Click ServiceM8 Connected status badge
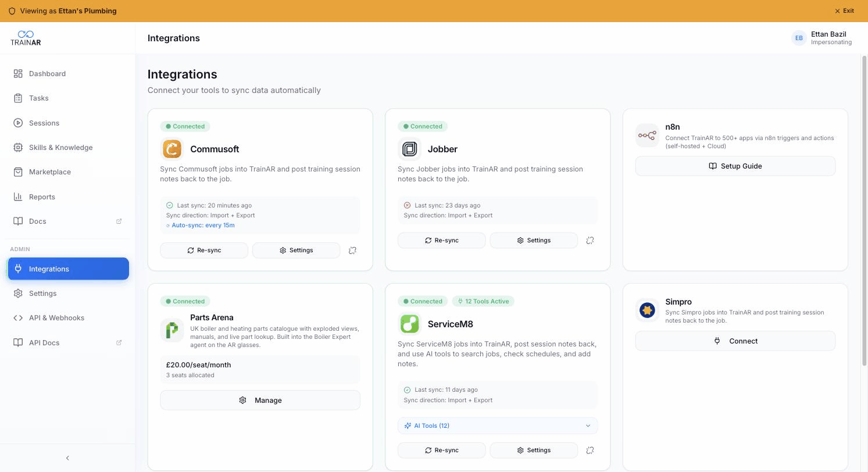The height and width of the screenshot is (472, 868). 423,301
